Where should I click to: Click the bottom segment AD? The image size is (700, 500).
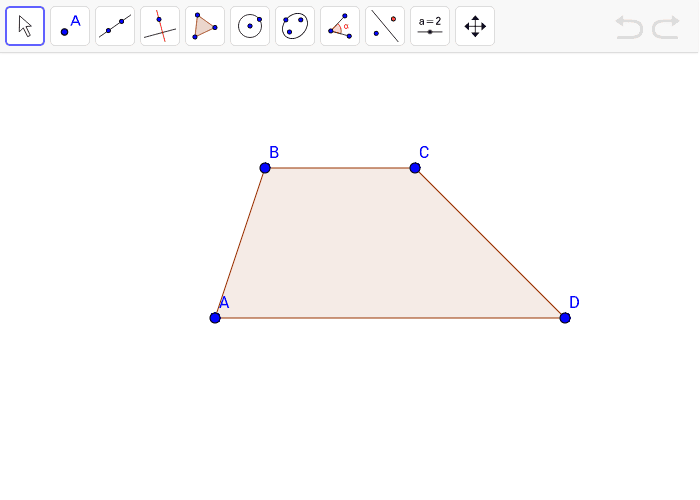(390, 318)
